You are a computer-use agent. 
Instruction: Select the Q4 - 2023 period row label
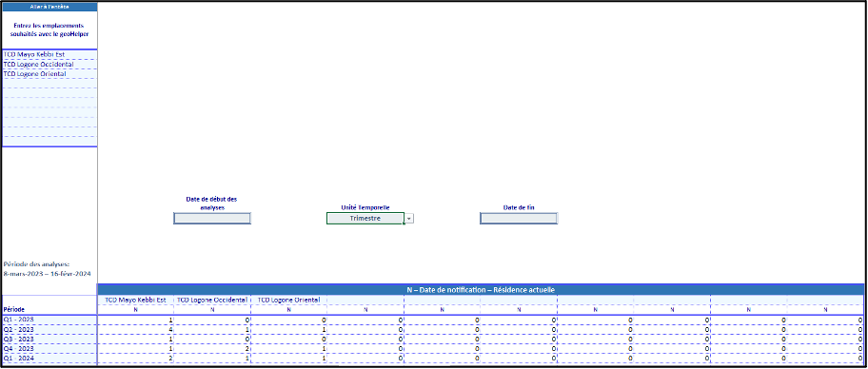click(49, 348)
